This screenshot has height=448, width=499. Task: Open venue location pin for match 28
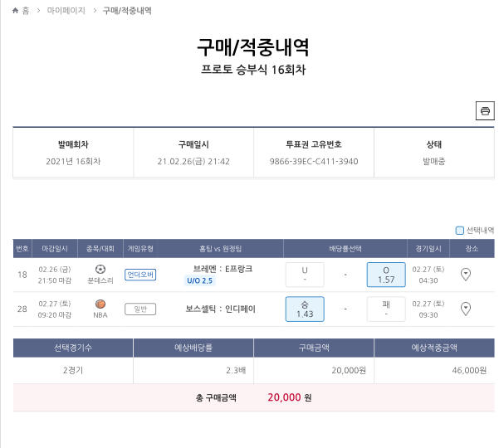[466, 309]
